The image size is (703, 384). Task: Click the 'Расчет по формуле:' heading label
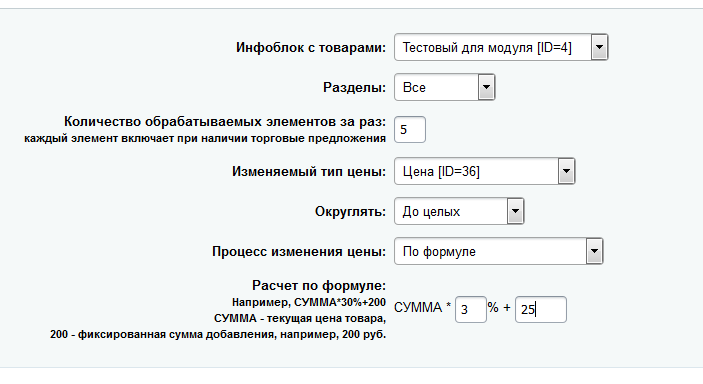tap(319, 285)
